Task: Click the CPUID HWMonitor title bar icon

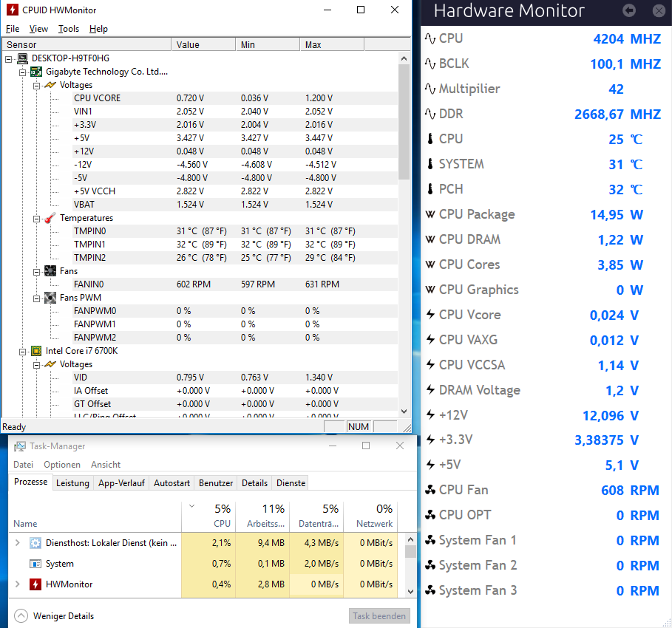Action: [13, 10]
